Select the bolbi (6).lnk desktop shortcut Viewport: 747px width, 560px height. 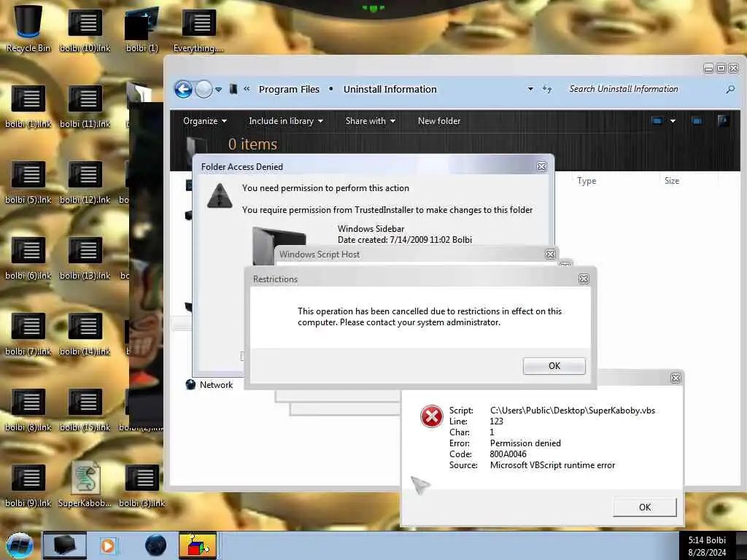pos(28,258)
